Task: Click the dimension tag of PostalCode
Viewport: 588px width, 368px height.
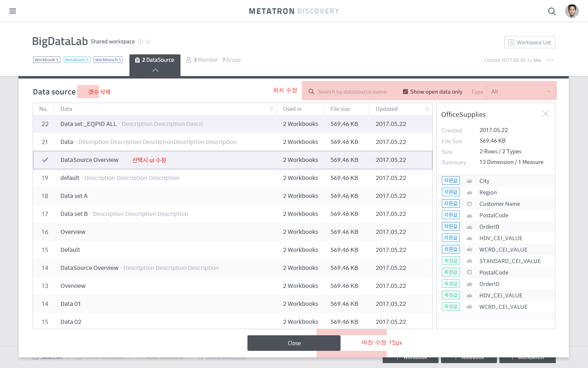Action: click(451, 215)
